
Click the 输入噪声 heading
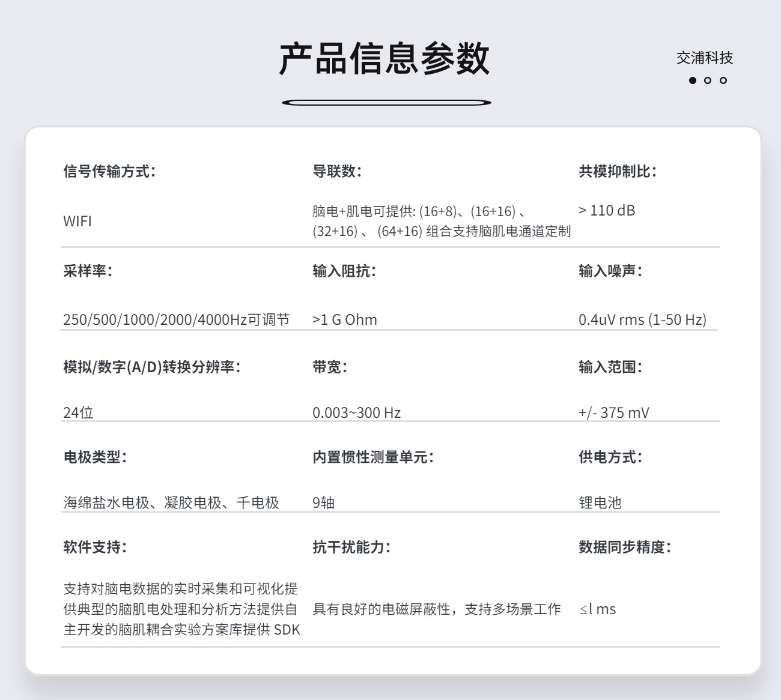click(610, 271)
